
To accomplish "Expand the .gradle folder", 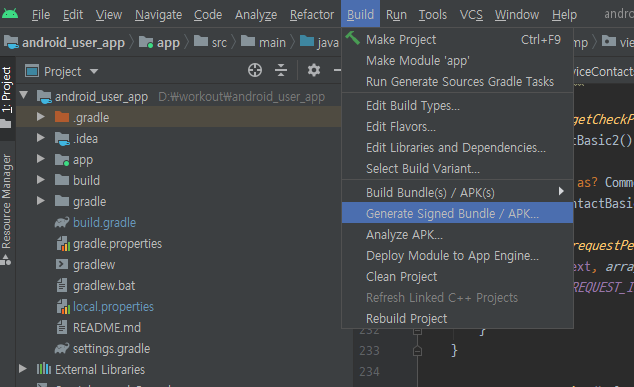I will [x=40, y=117].
